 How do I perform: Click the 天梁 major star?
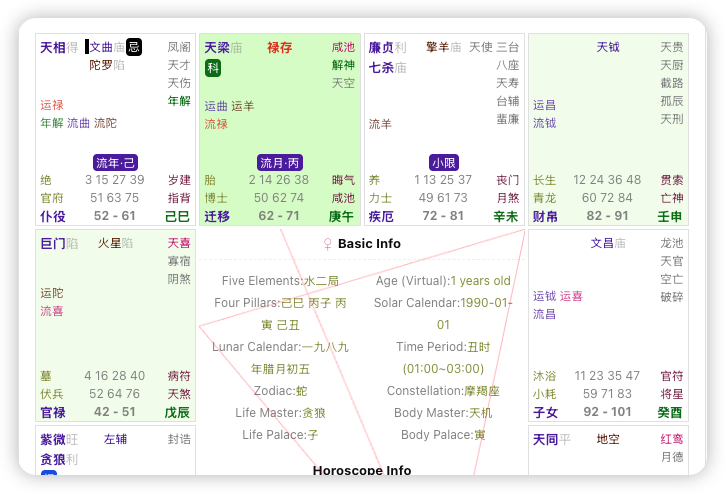[217, 48]
